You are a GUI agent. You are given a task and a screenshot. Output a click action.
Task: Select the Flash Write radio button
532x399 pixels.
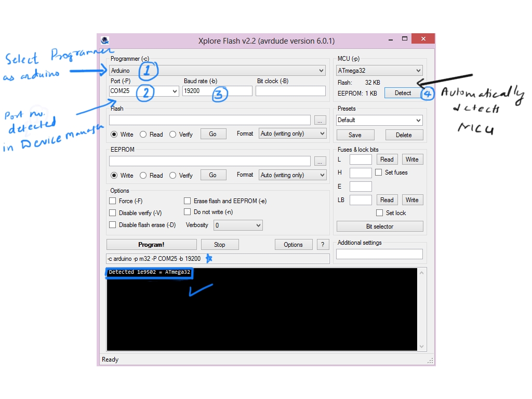pyautogui.click(x=114, y=135)
